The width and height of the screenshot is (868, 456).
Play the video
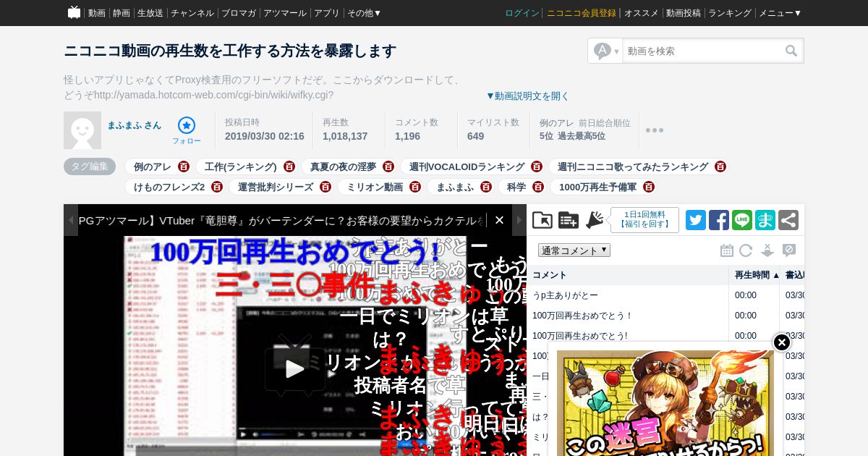295,368
